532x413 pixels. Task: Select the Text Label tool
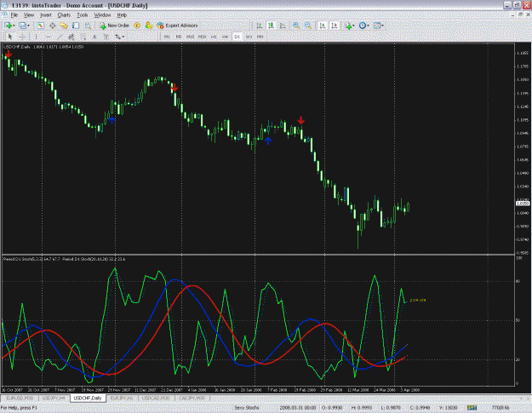pos(106,37)
